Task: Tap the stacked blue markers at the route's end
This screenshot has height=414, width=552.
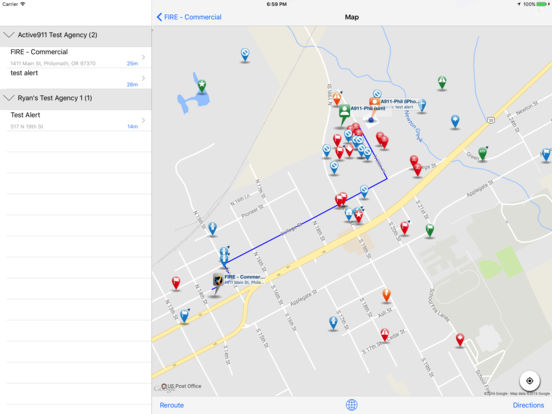Action: 224,256
